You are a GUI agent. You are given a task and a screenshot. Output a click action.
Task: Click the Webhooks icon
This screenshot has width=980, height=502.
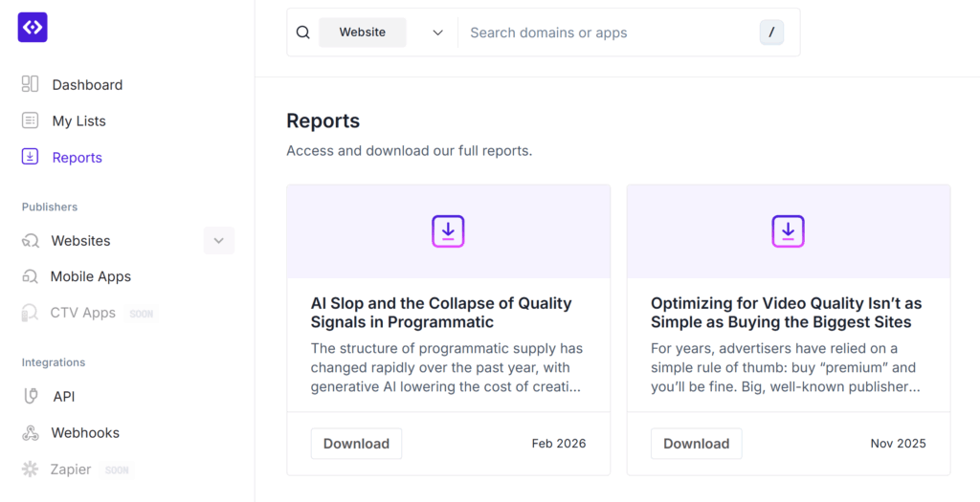pos(30,433)
